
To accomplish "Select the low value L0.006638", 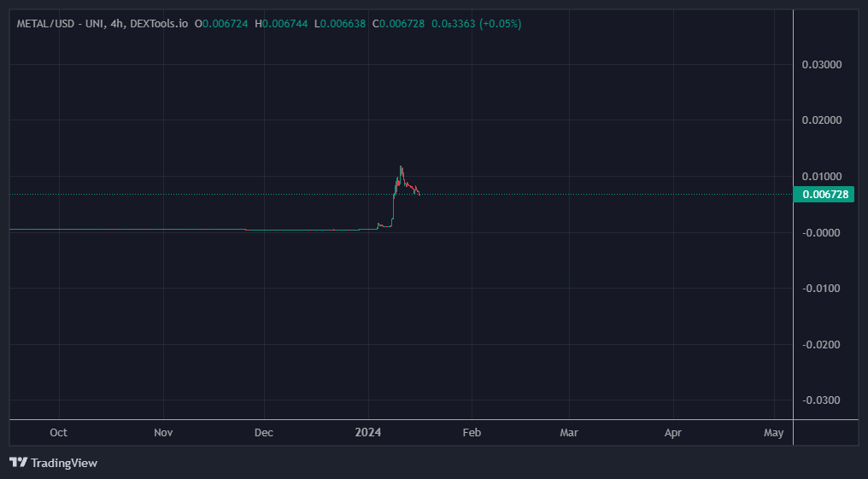I will 340,24.
